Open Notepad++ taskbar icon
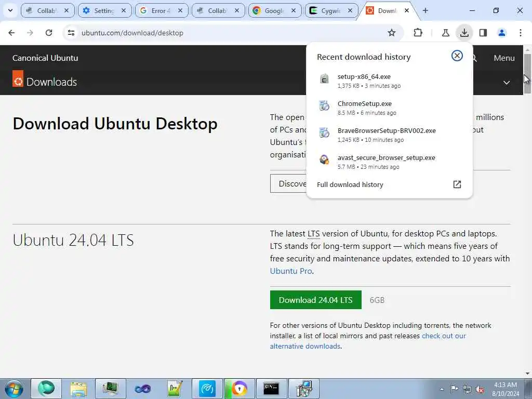Viewport: 532px width, 399px height. click(x=175, y=389)
